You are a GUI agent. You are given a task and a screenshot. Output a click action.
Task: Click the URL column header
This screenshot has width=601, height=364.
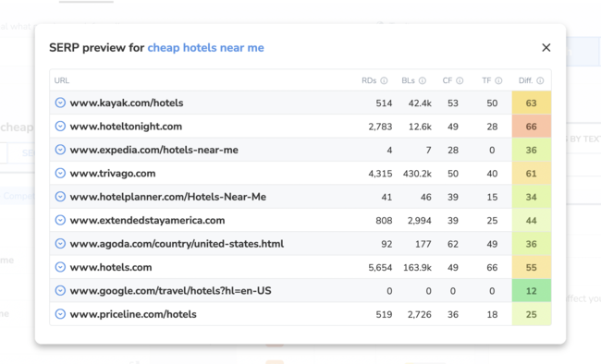pos(62,80)
